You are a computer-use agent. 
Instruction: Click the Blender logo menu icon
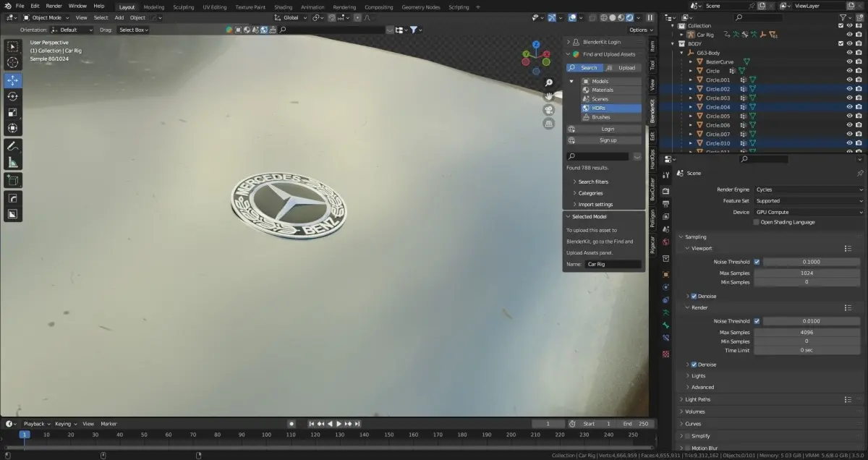point(7,6)
